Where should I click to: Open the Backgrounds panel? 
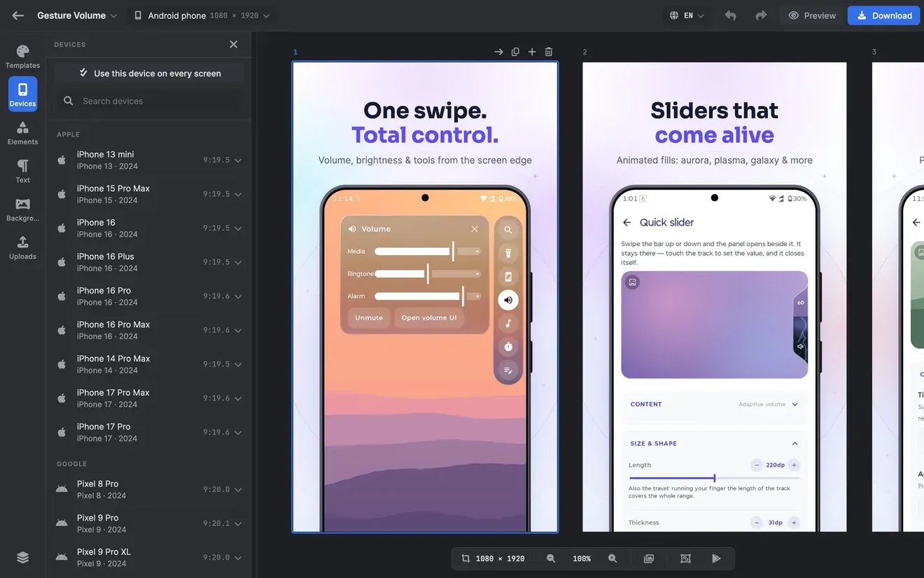point(22,209)
